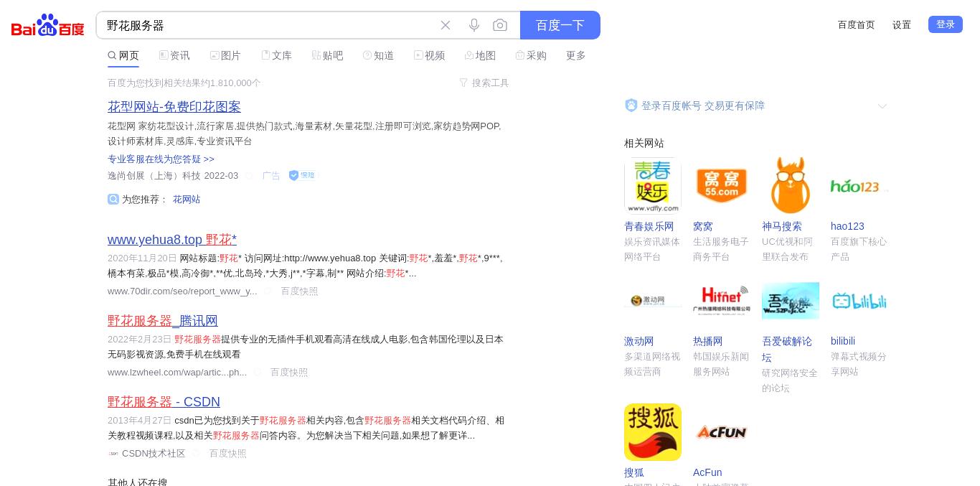The height and width of the screenshot is (486, 980).
Task: Open 搜狐 text link
Action: click(x=634, y=472)
